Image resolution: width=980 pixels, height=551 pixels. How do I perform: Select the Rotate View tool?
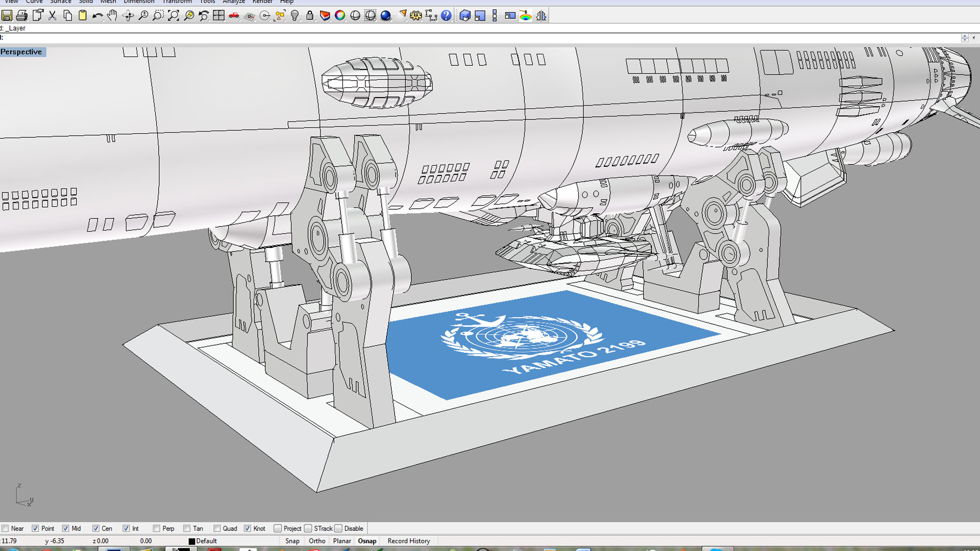click(128, 16)
